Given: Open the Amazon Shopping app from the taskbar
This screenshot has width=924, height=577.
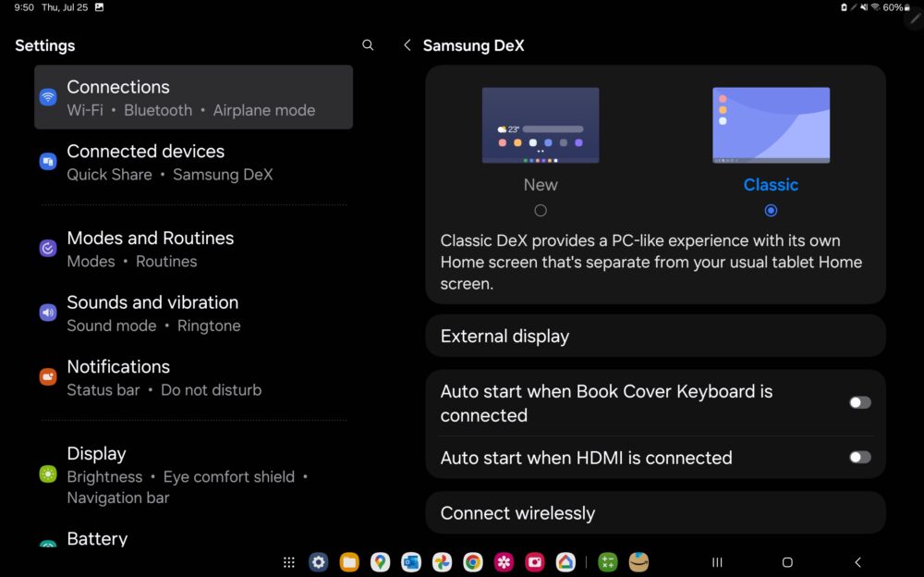Looking at the screenshot, I should [638, 561].
